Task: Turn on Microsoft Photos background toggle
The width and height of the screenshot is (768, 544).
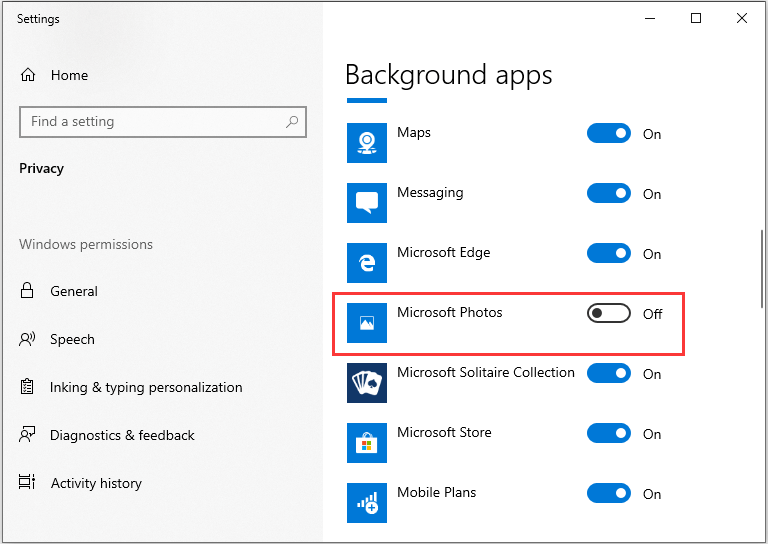Action: [609, 313]
